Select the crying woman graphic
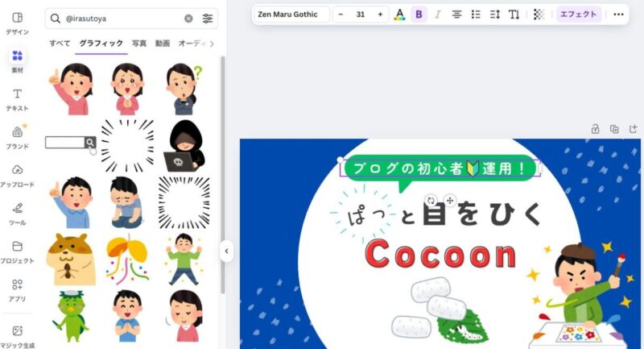 pos(128,89)
